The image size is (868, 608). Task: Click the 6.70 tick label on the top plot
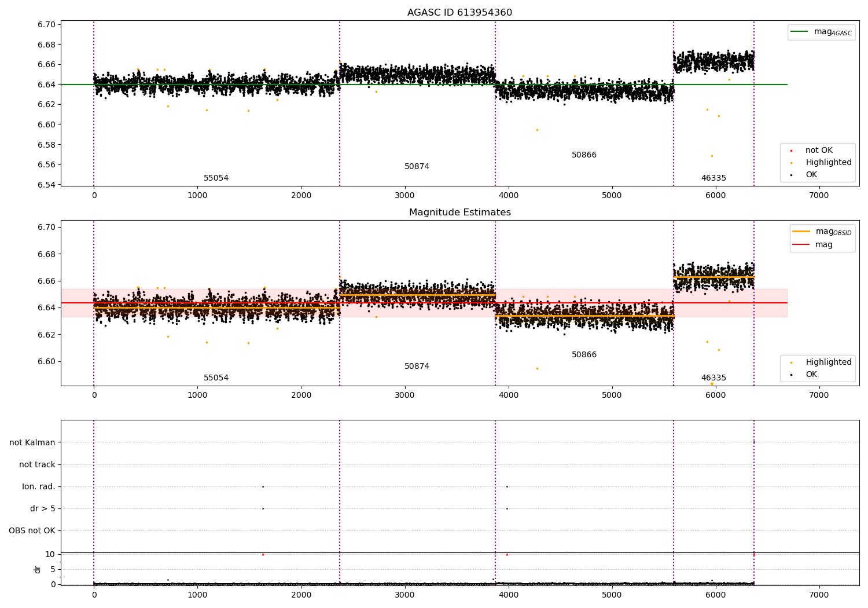tap(47, 25)
